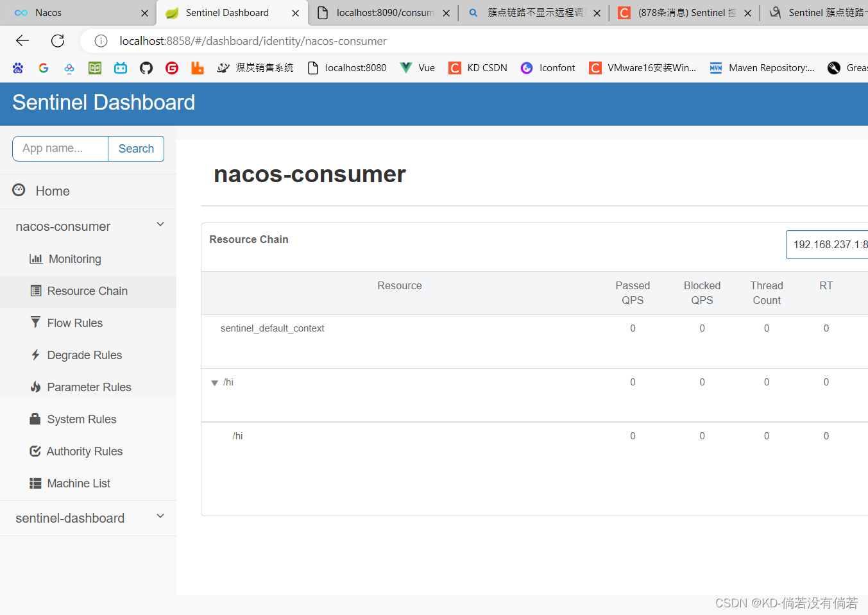Open the Resource Chain menu item

(x=88, y=291)
